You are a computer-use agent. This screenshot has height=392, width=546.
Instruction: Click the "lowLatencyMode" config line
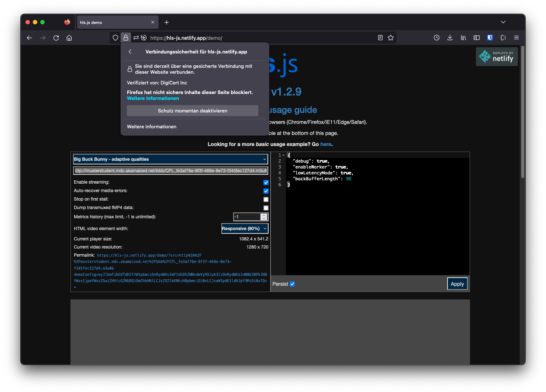pyautogui.click(x=323, y=173)
